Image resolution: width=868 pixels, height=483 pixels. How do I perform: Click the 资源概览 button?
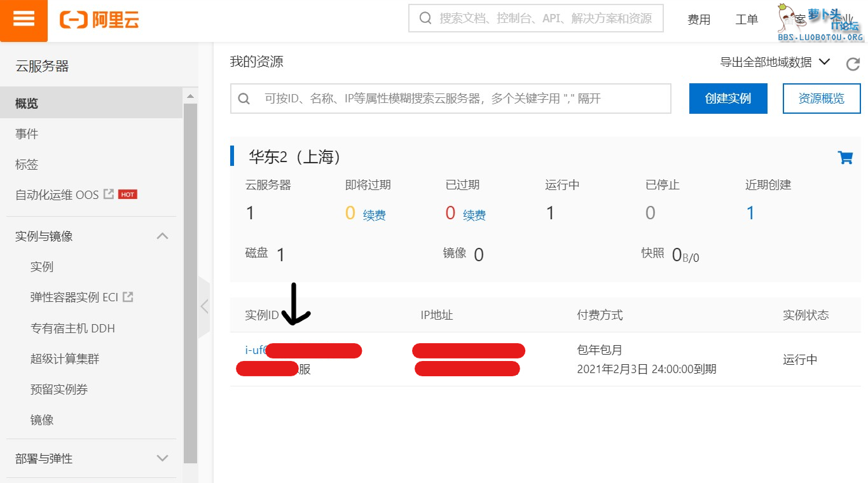(822, 99)
